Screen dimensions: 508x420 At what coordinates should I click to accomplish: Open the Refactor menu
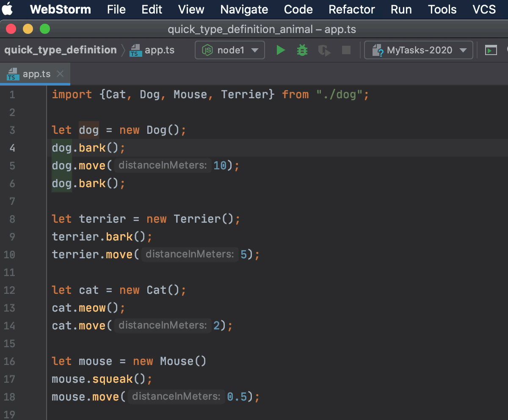pyautogui.click(x=351, y=9)
